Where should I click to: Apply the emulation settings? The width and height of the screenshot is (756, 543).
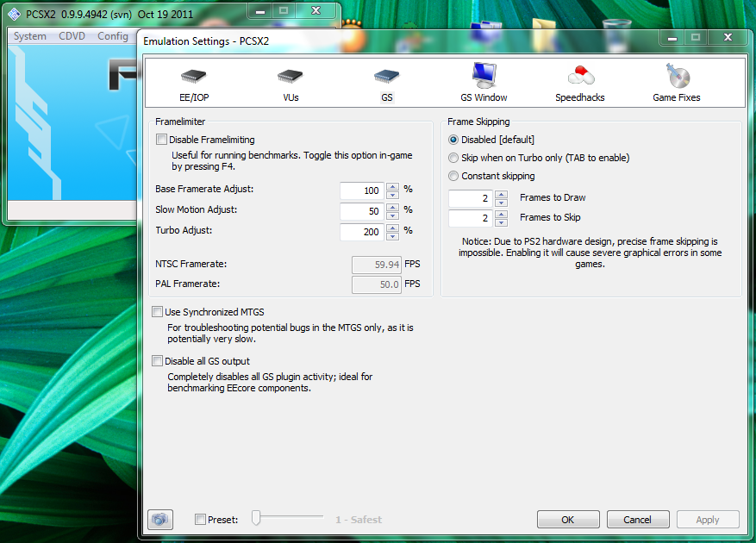tap(708, 519)
